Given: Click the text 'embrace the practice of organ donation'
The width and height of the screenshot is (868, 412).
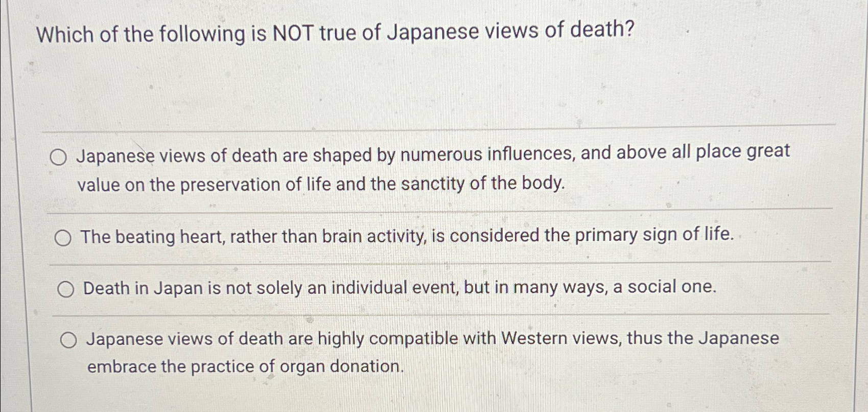Looking at the screenshot, I should tap(245, 367).
